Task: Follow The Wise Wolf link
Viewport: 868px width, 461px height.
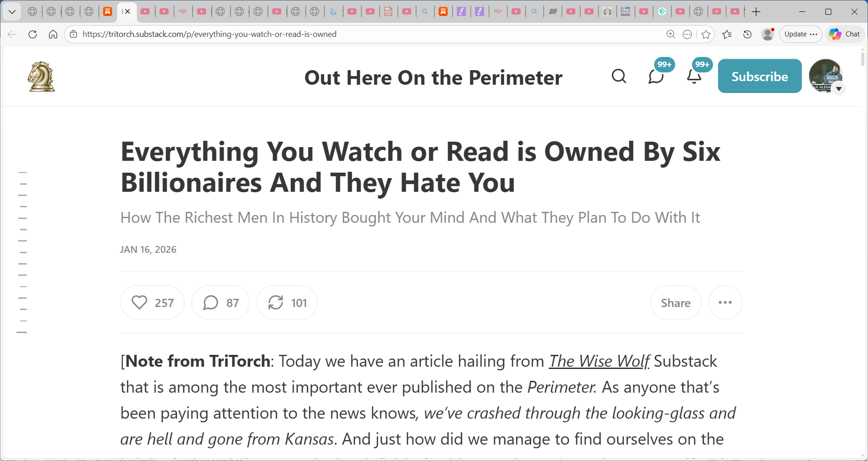Action: pos(599,361)
